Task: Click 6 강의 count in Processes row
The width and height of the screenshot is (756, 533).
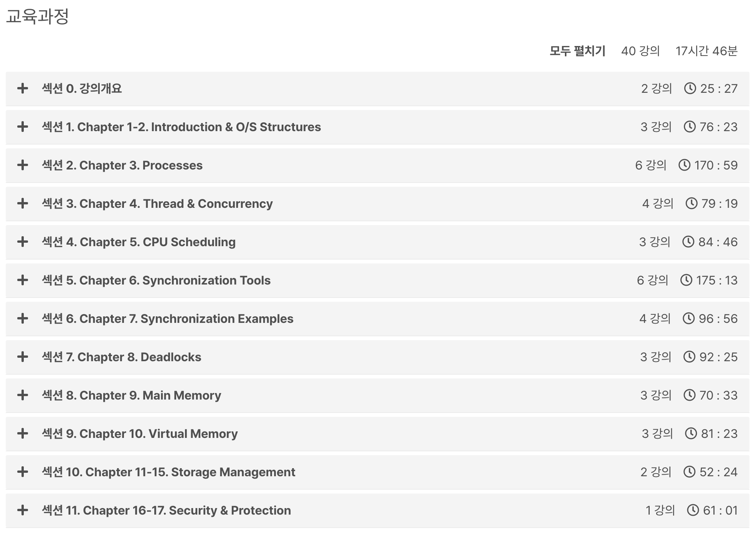Action: coord(650,165)
